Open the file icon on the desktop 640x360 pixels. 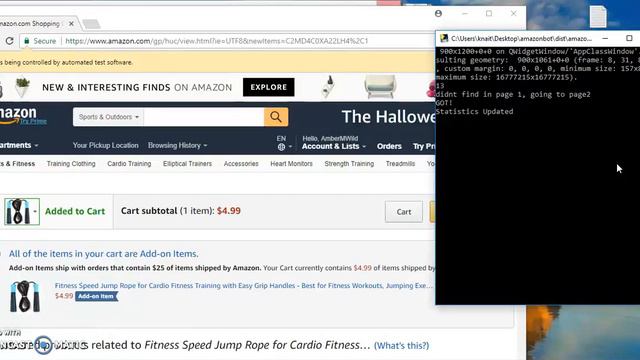(x=598, y=16)
